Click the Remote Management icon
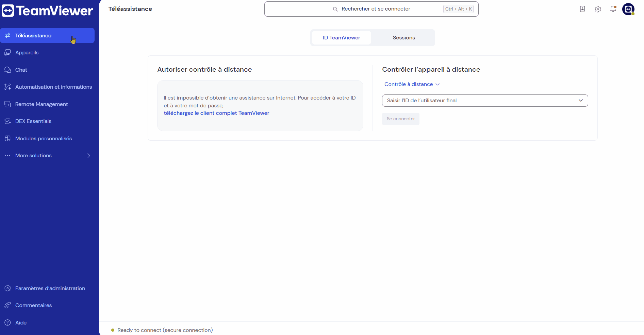The width and height of the screenshot is (644, 335). tap(7, 104)
